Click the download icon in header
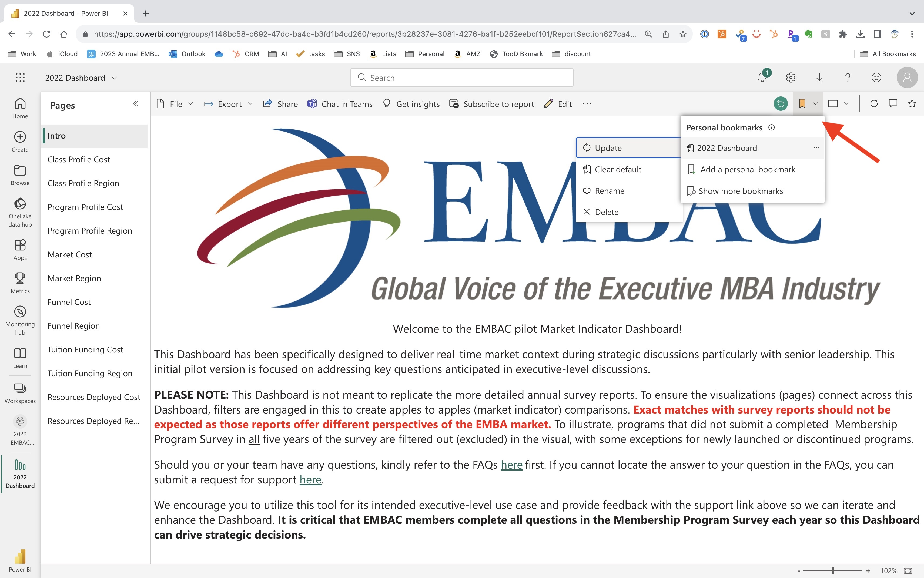This screenshot has width=924, height=578. point(819,78)
